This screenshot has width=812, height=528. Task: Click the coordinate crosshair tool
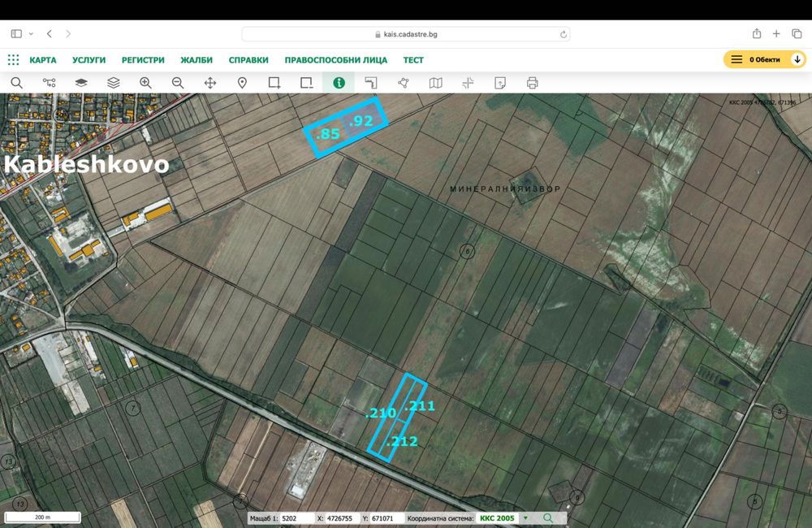(x=468, y=83)
